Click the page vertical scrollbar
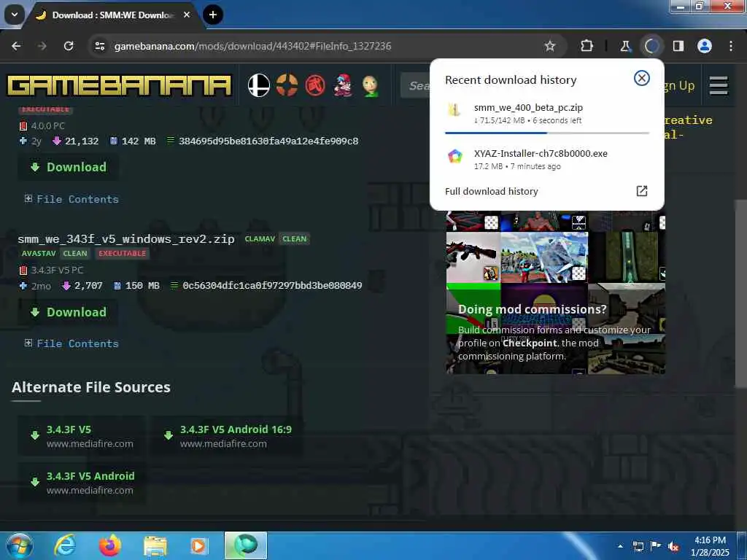The width and height of the screenshot is (747, 560). coord(741,293)
